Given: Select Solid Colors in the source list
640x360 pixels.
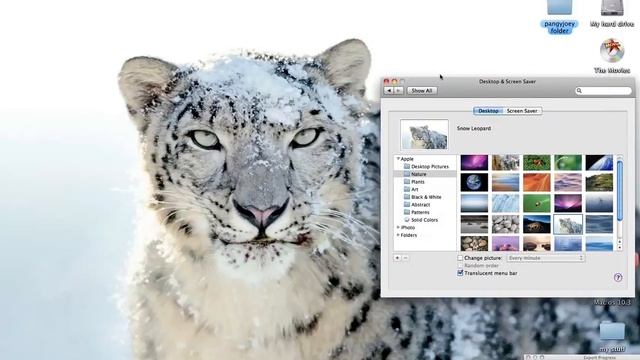Looking at the screenshot, I should (x=425, y=220).
